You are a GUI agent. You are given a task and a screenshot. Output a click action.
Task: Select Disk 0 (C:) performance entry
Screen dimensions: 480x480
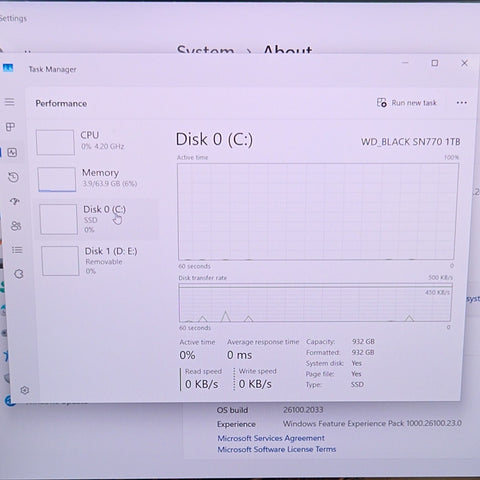point(98,219)
